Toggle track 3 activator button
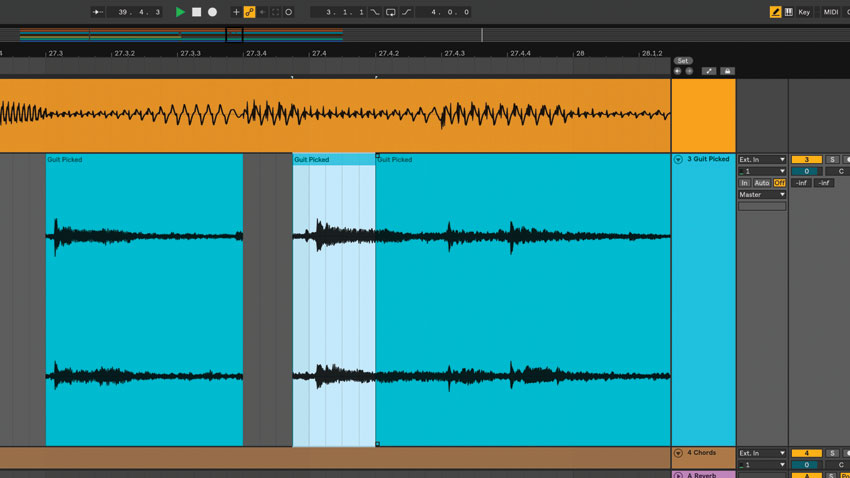 [806, 159]
